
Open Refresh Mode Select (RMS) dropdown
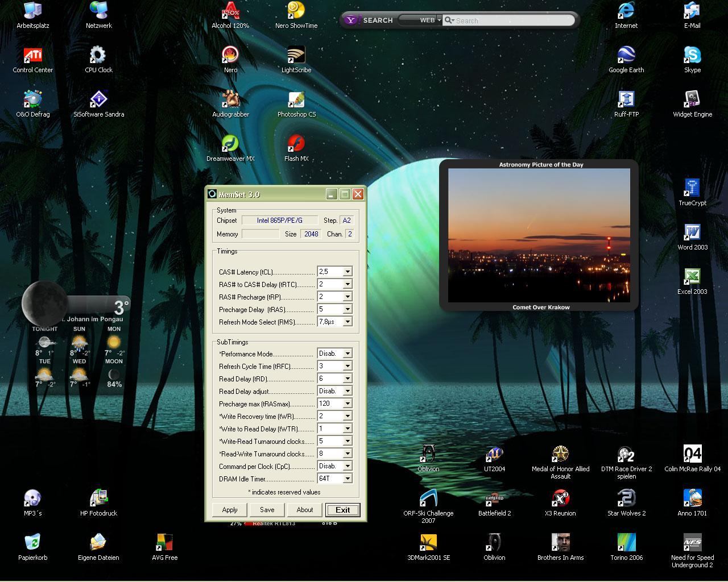348,322
